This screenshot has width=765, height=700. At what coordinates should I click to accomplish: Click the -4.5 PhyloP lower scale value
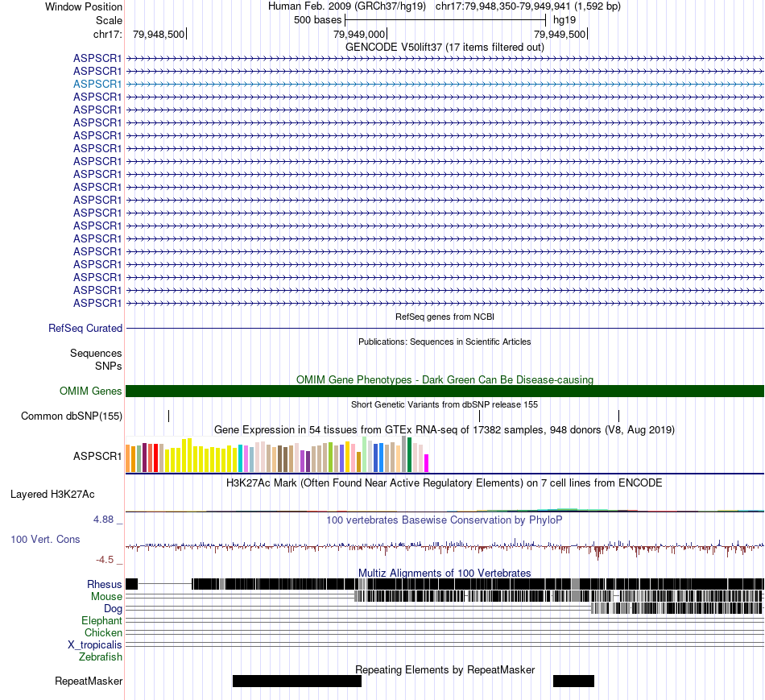[105, 559]
